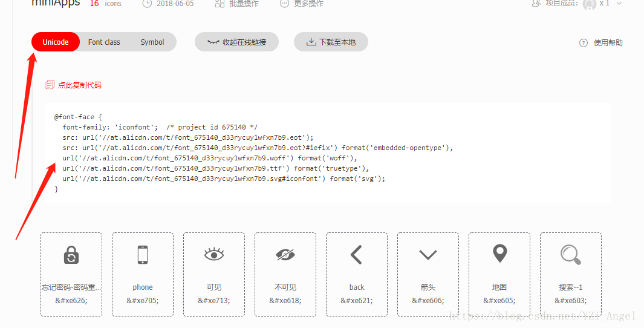
Task: Select the Unicode tab
Action: coord(56,42)
